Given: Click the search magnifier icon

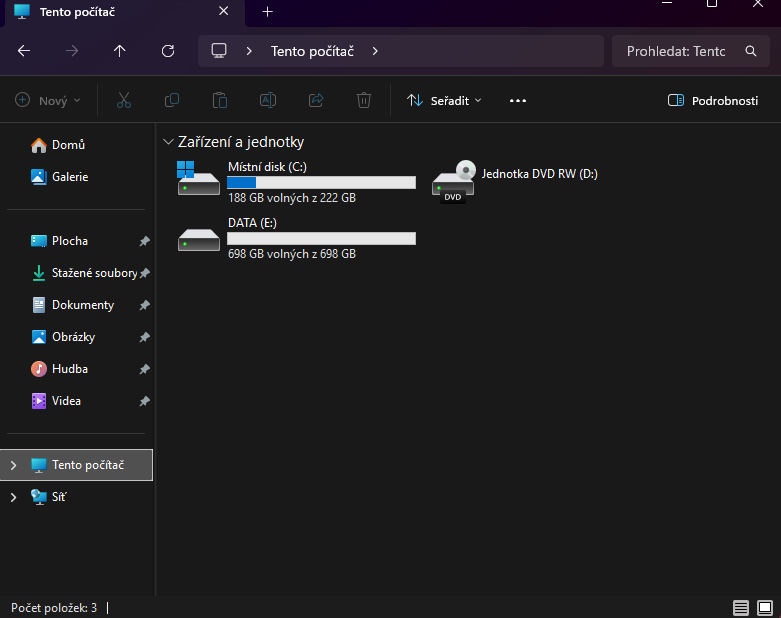Looking at the screenshot, I should pos(751,51).
